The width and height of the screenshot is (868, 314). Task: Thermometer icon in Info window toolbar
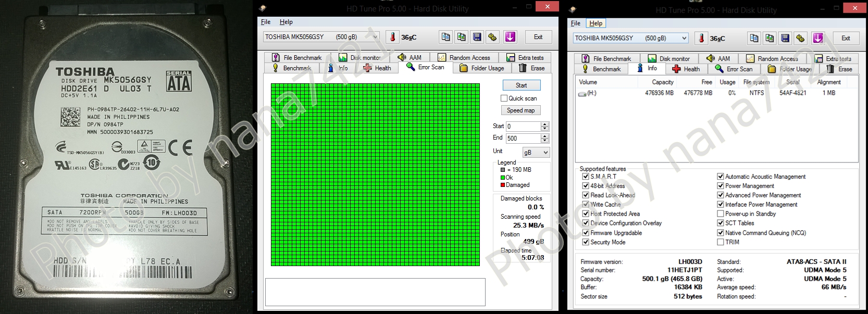click(701, 38)
